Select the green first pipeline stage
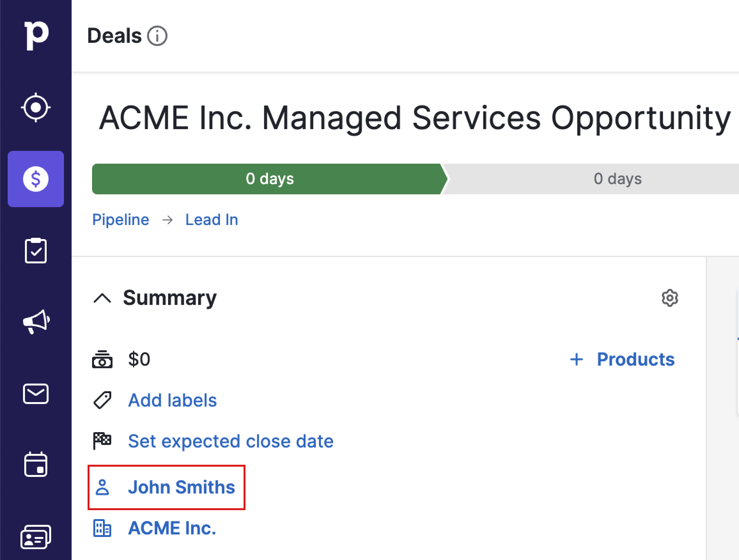This screenshot has width=739, height=560. click(x=269, y=179)
